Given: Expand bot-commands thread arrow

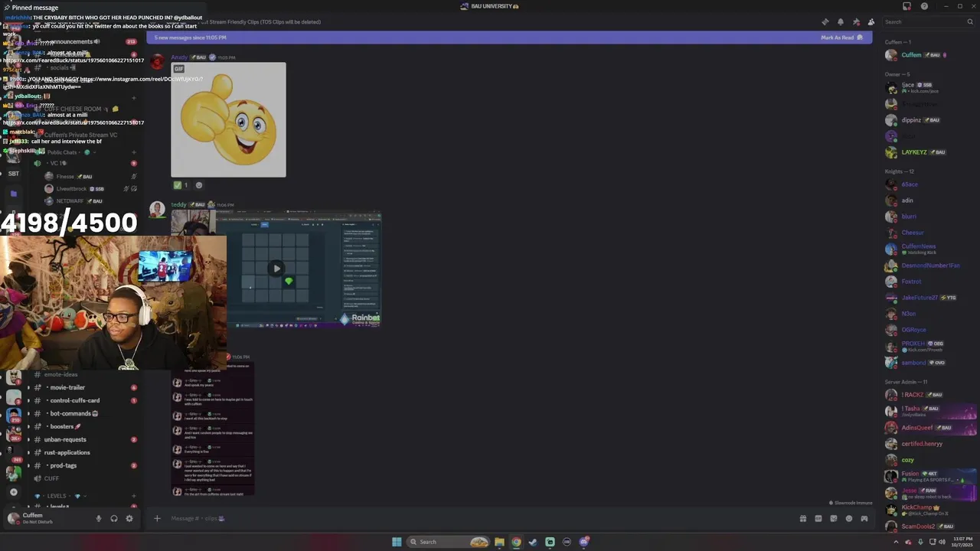Looking at the screenshot, I should point(28,413).
